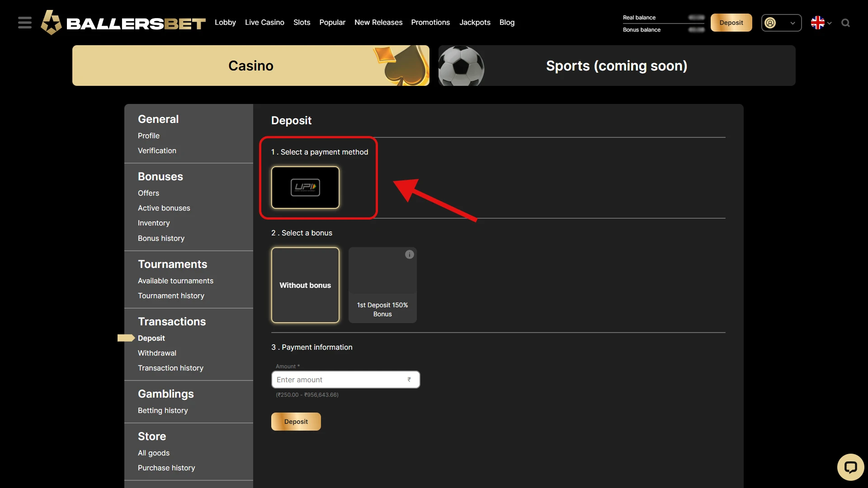Switch to the Live Casino tab
Screen dimensions: 868x488
coord(264,22)
